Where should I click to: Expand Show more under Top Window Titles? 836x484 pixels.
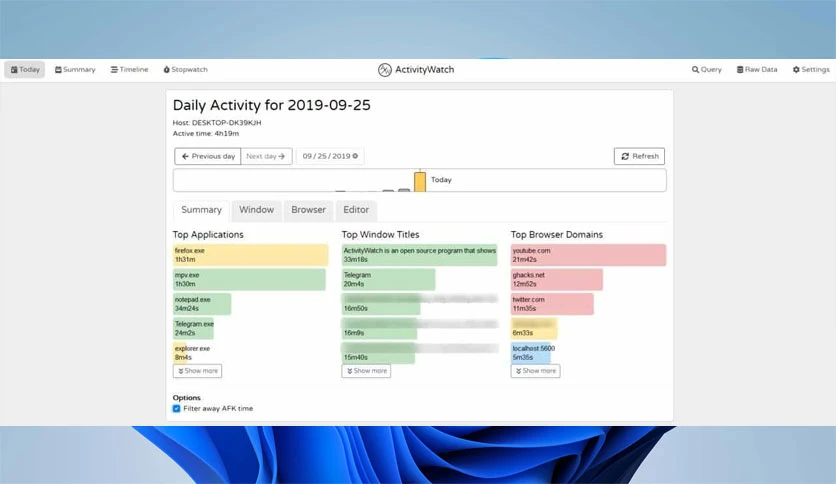(x=366, y=371)
